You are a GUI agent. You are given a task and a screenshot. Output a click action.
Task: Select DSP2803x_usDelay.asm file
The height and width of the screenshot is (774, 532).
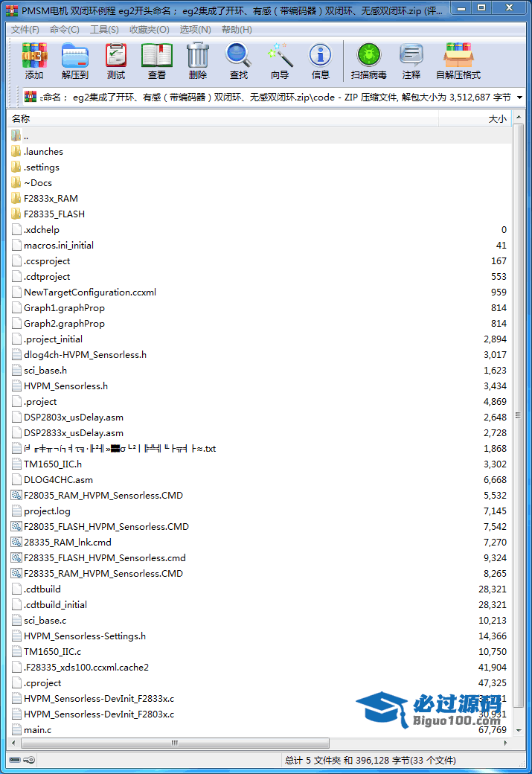(74, 417)
